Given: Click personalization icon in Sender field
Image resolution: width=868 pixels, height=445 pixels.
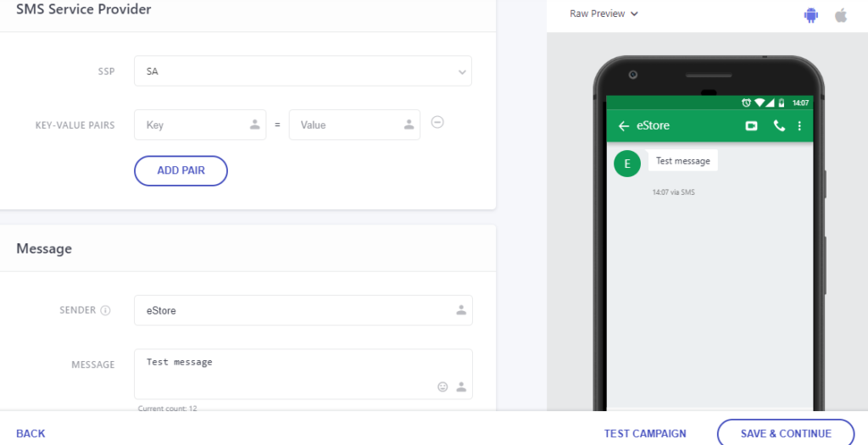Looking at the screenshot, I should (x=461, y=310).
